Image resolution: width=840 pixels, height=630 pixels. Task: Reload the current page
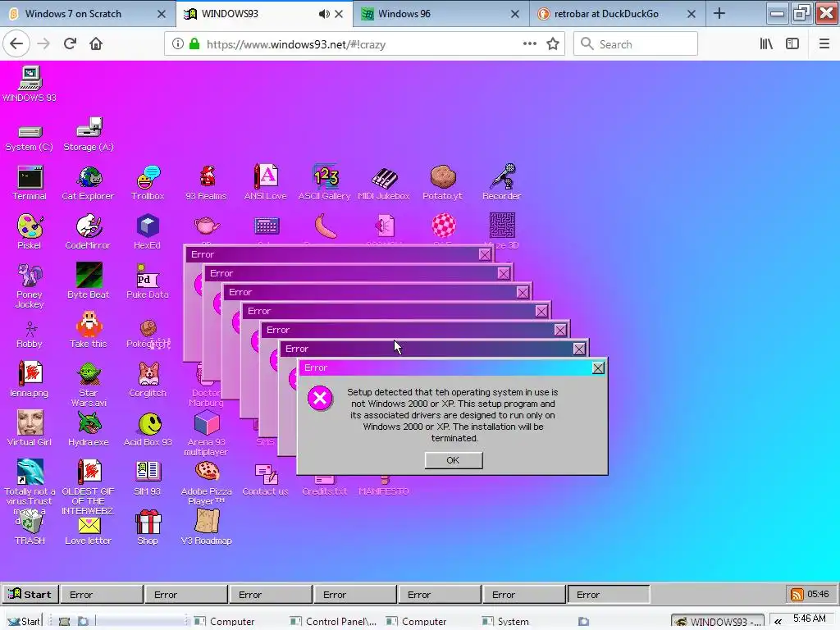(70, 44)
